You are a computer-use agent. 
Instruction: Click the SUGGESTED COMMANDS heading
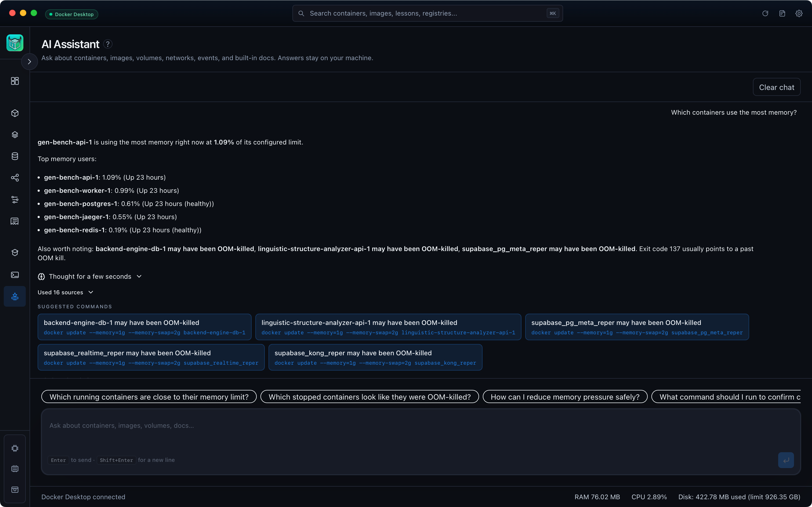[x=75, y=307]
